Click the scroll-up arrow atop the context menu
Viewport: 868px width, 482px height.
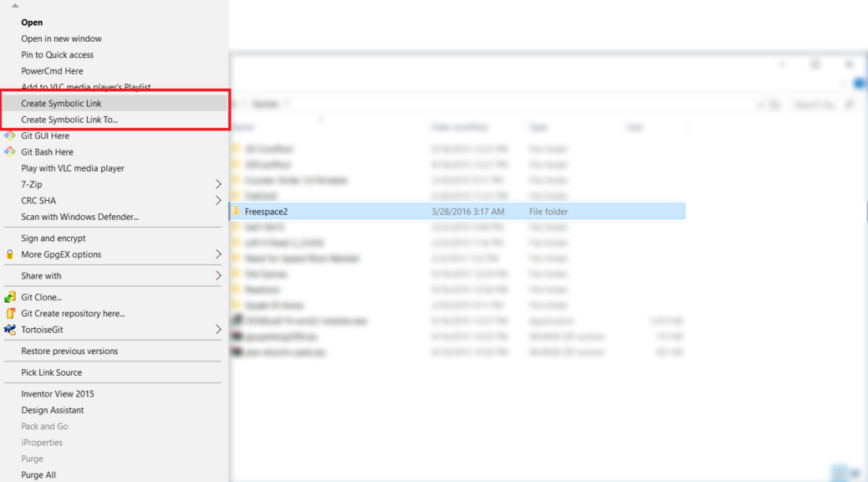15,6
